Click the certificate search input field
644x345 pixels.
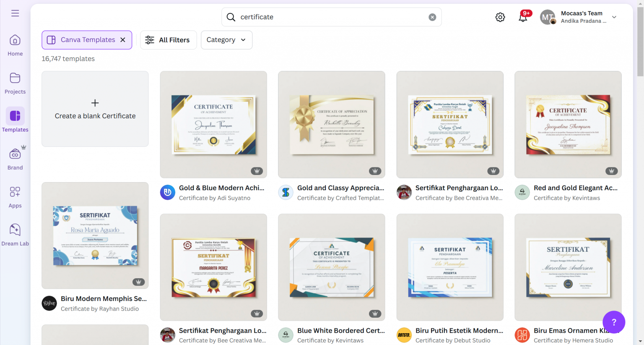tap(331, 17)
